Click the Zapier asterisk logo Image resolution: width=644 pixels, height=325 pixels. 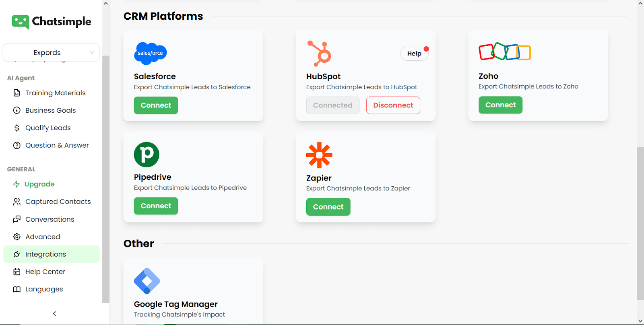point(319,155)
